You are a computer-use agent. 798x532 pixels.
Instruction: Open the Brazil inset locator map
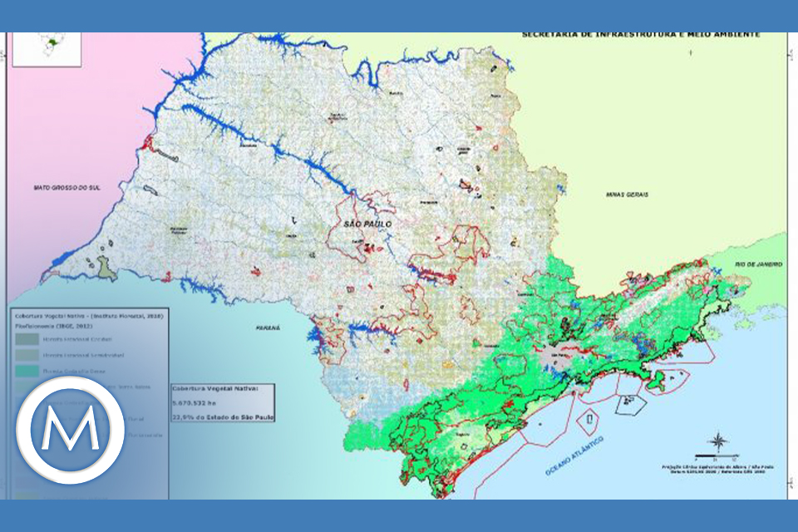46,48
